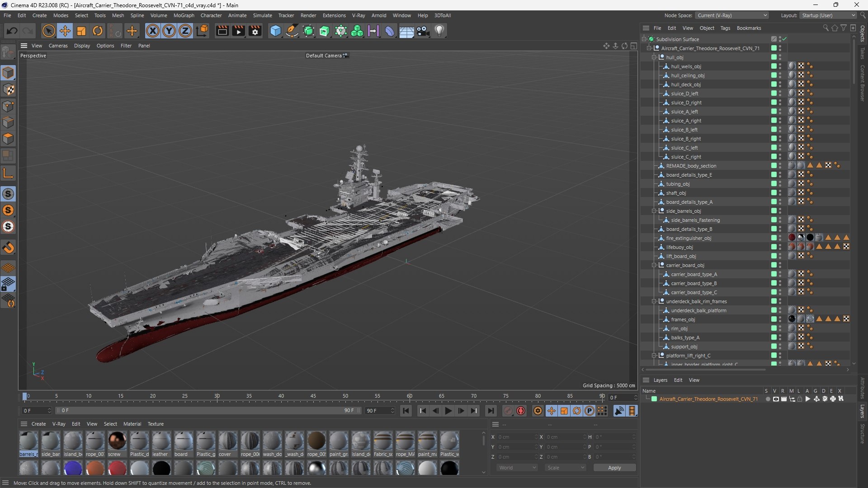Collapse the hull_obj tree node
The width and height of the screenshot is (868, 488).
coord(654,57)
